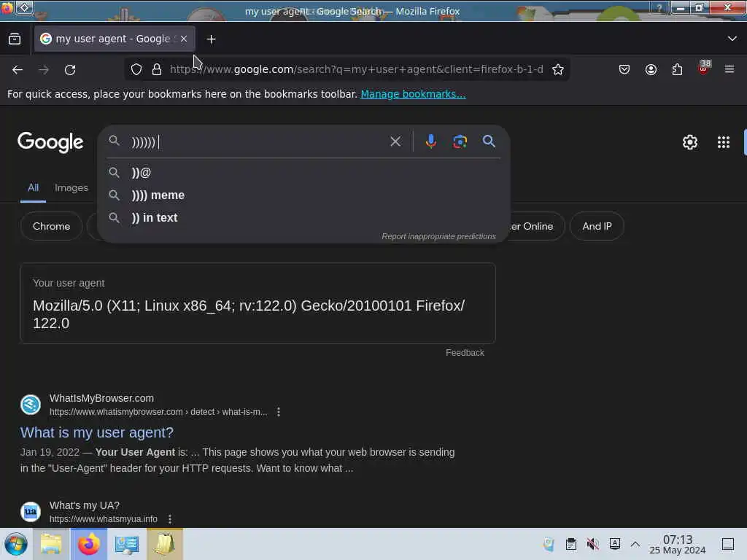
Task: Click the Feedback link under user agent
Action: pyautogui.click(x=465, y=353)
